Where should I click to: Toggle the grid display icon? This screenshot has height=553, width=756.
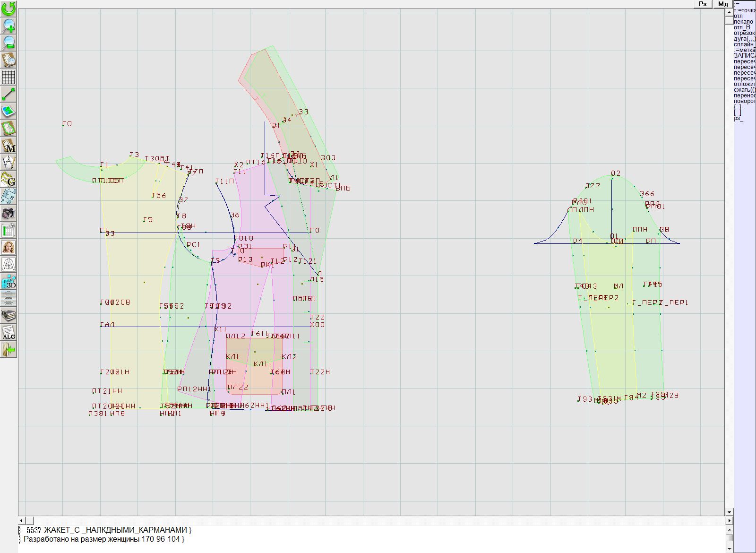[9, 77]
